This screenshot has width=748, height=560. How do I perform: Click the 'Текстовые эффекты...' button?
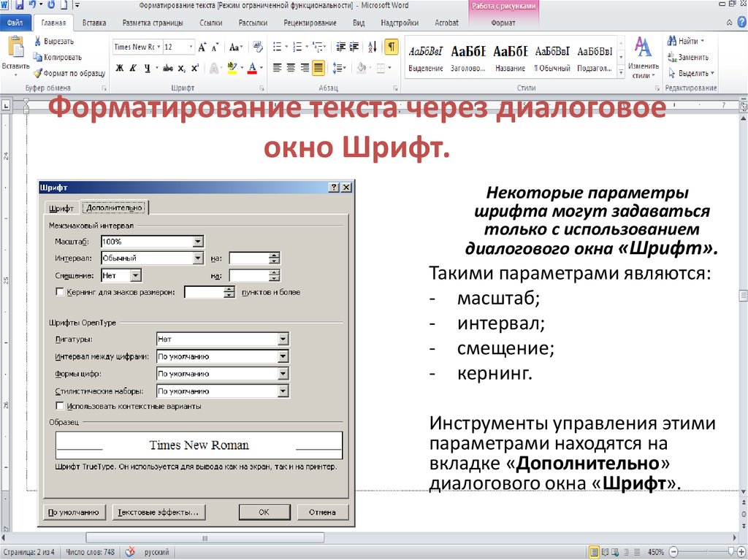coord(159,513)
